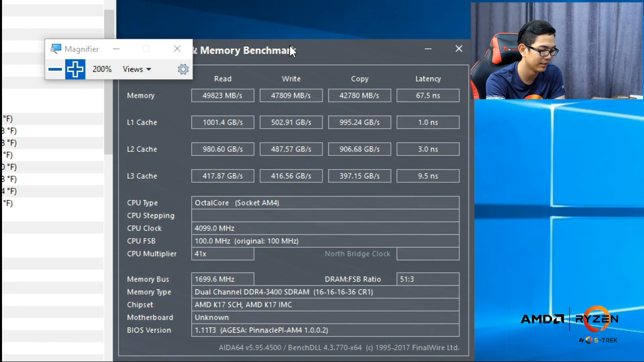Open the Magnifier settings gear
Screen dimensions: 644x362
183,69
